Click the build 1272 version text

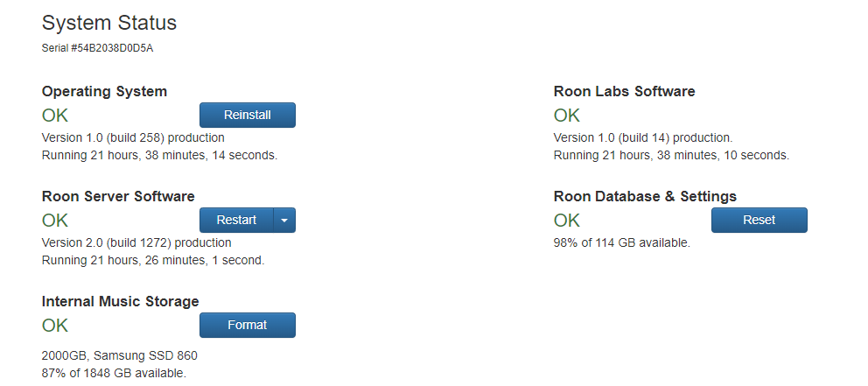point(136,242)
